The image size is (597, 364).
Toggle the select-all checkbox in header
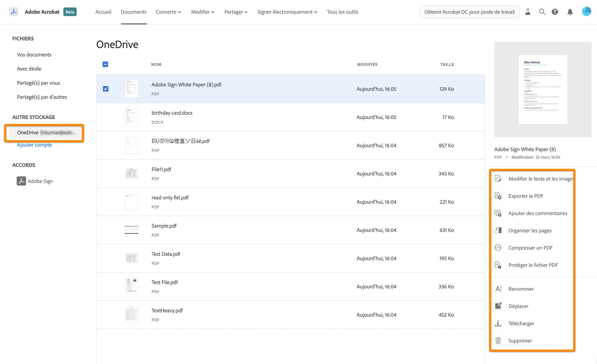tap(105, 64)
